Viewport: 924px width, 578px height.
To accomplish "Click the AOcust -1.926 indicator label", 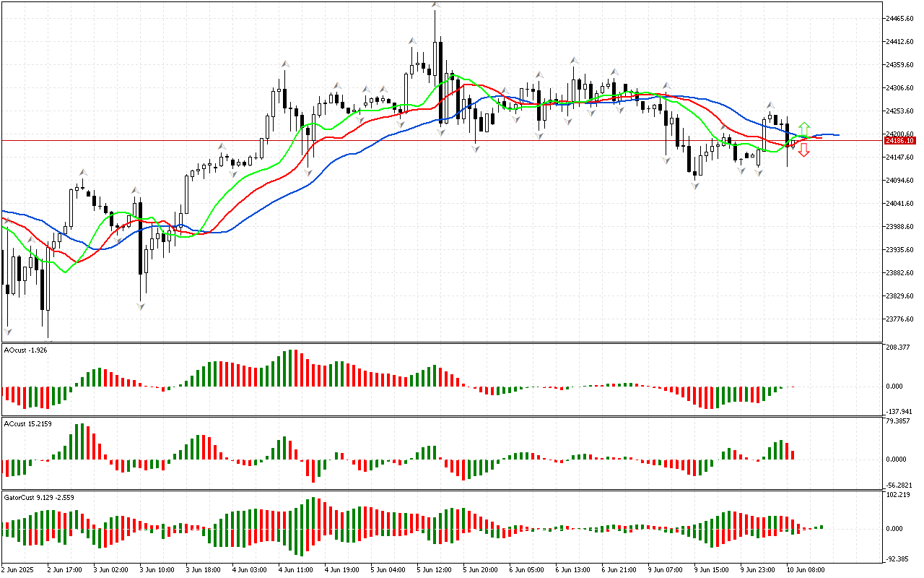I will click(x=25, y=350).
